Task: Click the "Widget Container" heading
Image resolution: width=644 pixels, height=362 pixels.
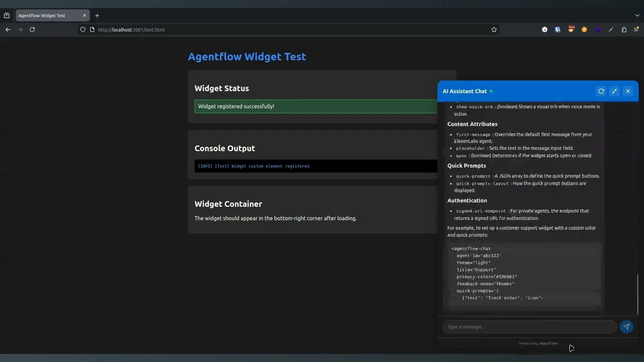Action: click(228, 204)
